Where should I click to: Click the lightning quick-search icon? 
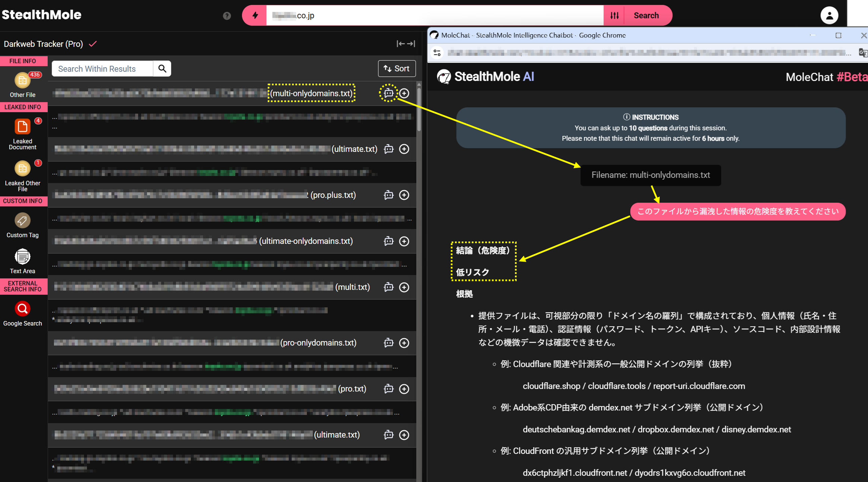(255, 15)
